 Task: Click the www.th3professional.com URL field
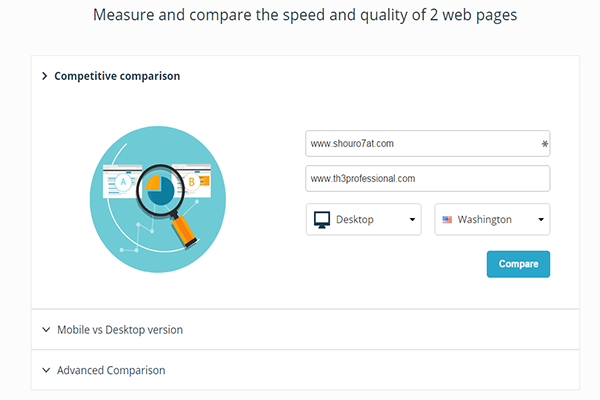tap(427, 178)
